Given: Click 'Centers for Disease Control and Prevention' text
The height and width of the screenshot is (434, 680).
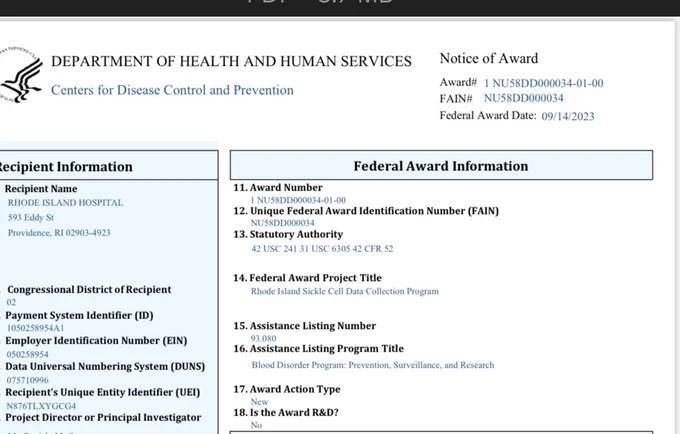Looking at the screenshot, I should click(x=172, y=90).
